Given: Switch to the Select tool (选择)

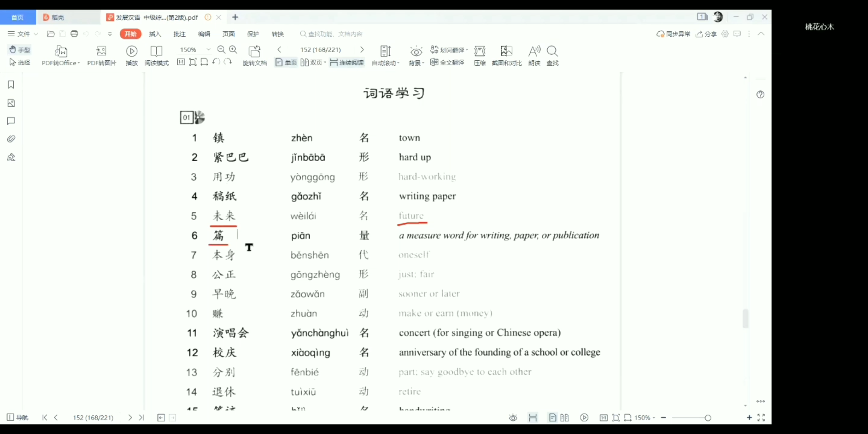Looking at the screenshot, I should coord(20,62).
